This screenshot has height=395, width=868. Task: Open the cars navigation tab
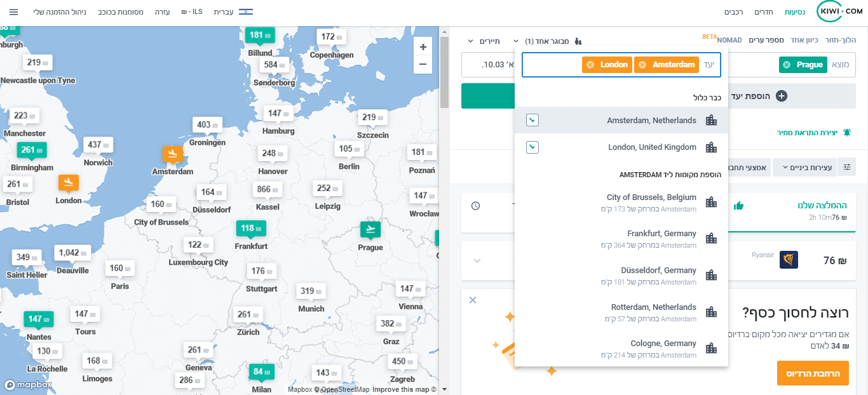tap(734, 12)
